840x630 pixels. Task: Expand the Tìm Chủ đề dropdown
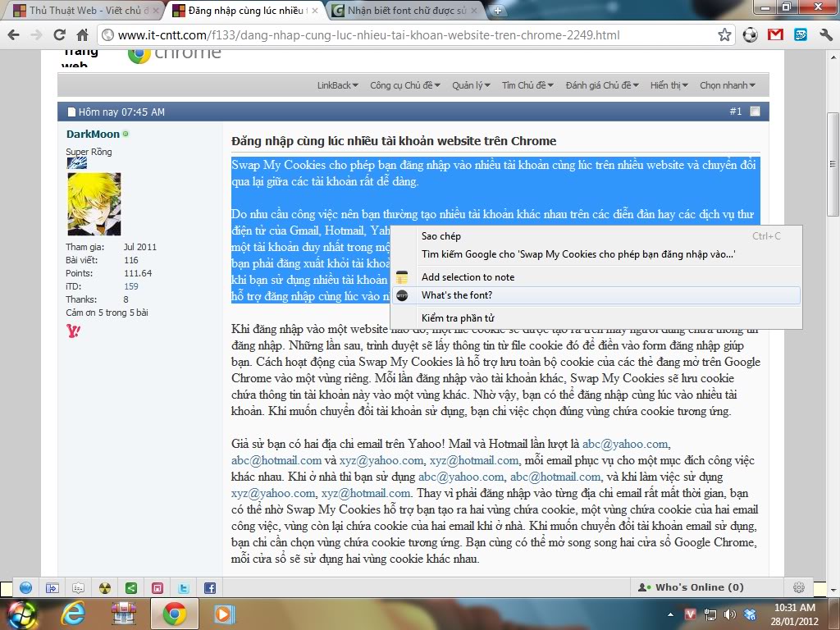pyautogui.click(x=527, y=85)
